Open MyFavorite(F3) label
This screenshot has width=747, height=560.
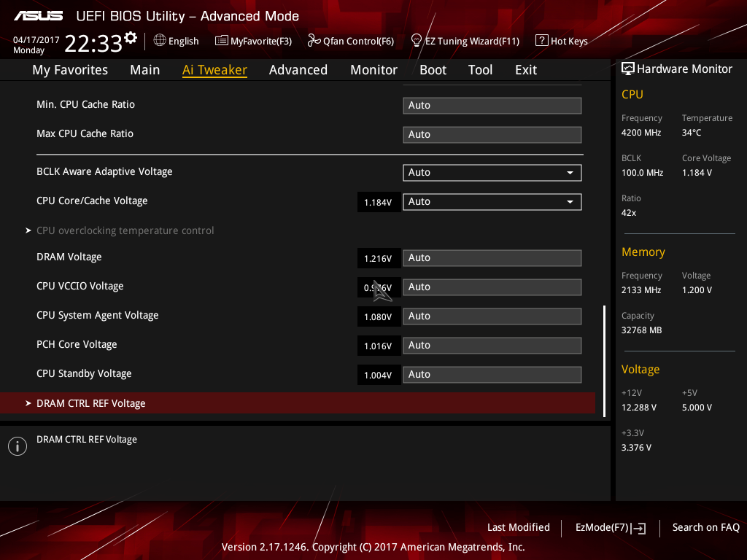point(261,42)
